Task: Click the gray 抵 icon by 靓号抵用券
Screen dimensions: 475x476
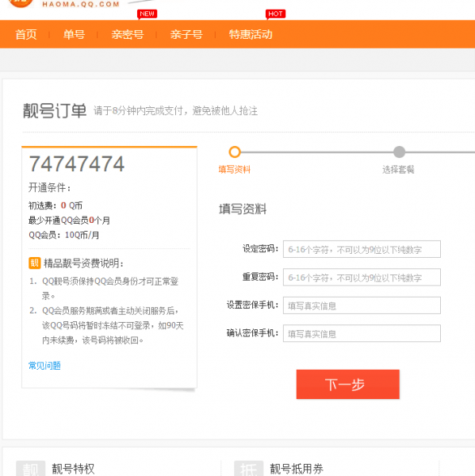Action: pos(248,468)
